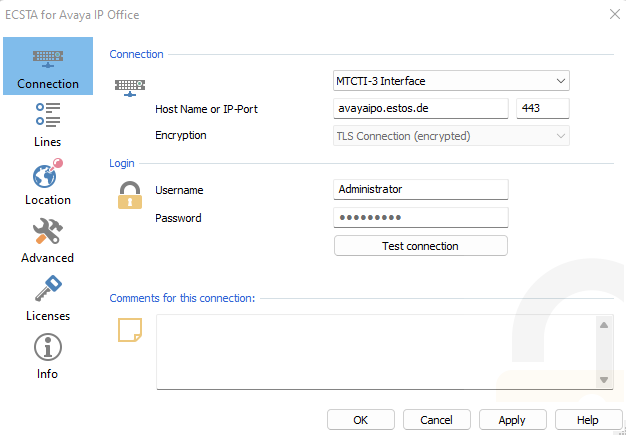Open the Connection page icon in sidebar
The height and width of the screenshot is (435, 626).
[x=48, y=59]
